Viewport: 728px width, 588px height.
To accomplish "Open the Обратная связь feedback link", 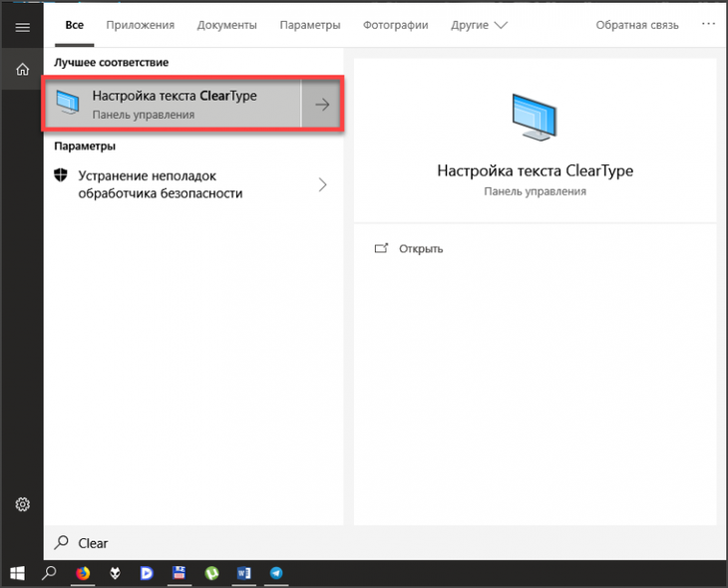I will pos(637,25).
